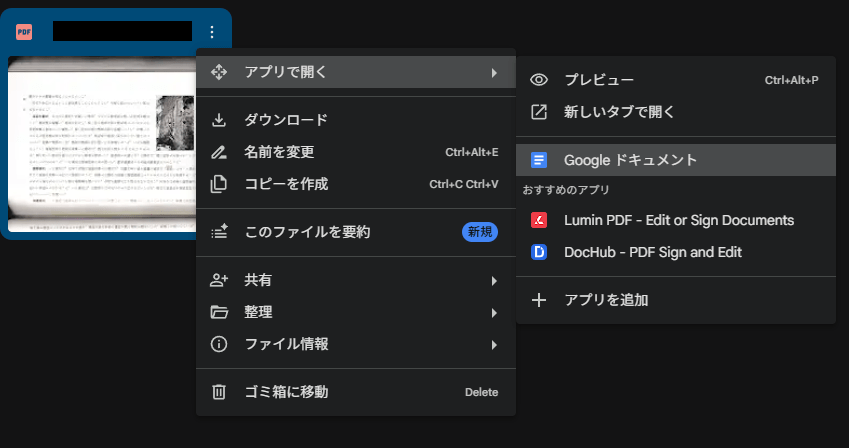Choose 名前を変更 menu entry
Screen dimensions: 849x448
(x=356, y=152)
